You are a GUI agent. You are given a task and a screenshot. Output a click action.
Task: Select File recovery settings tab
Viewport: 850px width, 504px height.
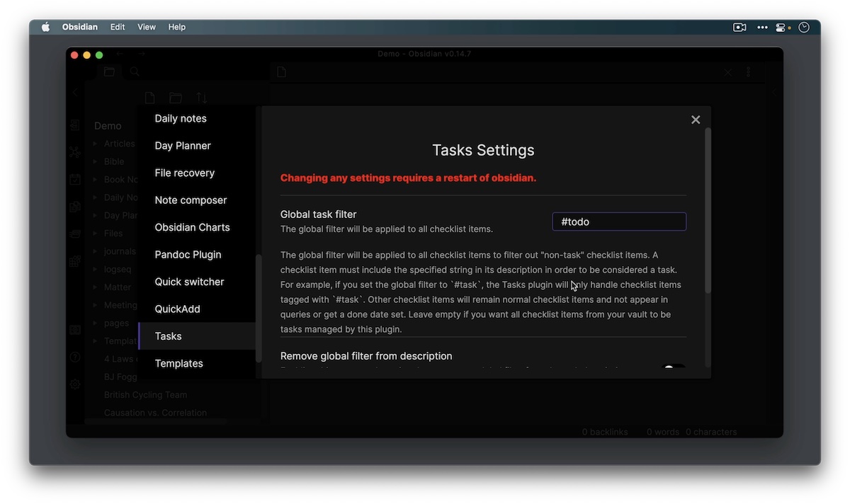pos(197,173)
